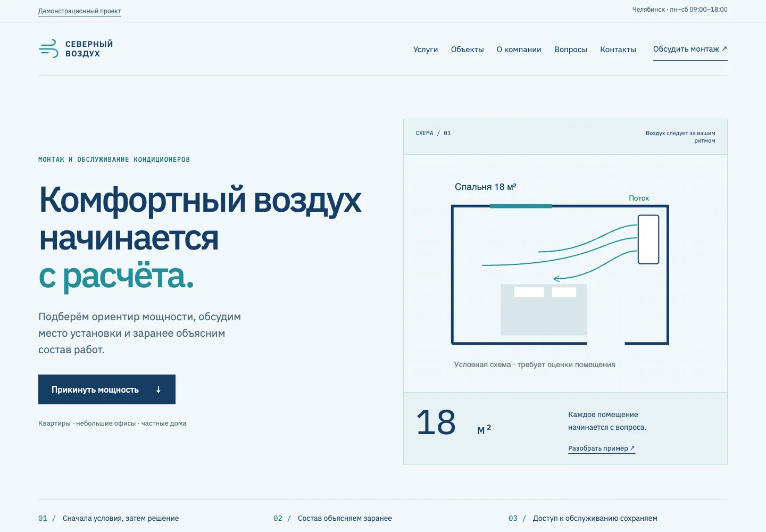Click the Квартиры · небольшие офисы caption

[112, 423]
